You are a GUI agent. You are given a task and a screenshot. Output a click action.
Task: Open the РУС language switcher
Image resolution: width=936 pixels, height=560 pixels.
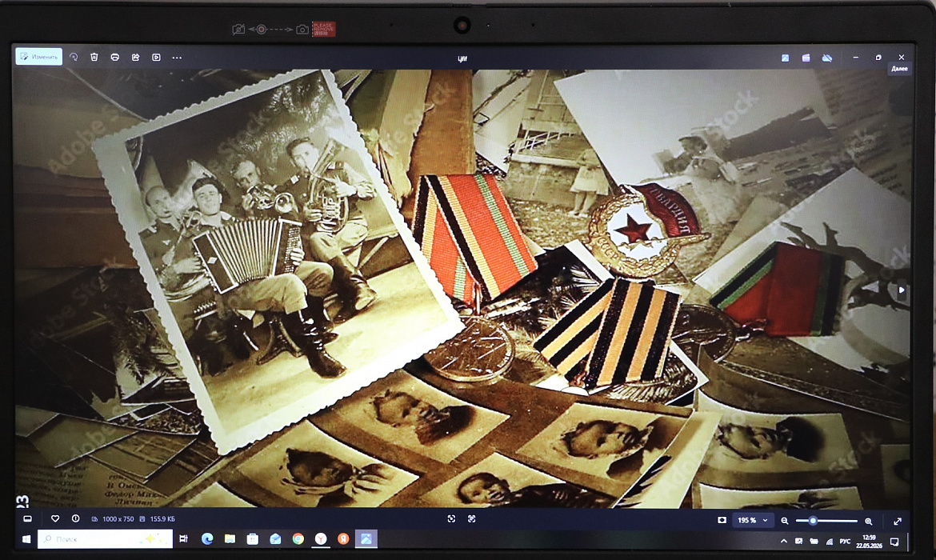tap(845, 542)
